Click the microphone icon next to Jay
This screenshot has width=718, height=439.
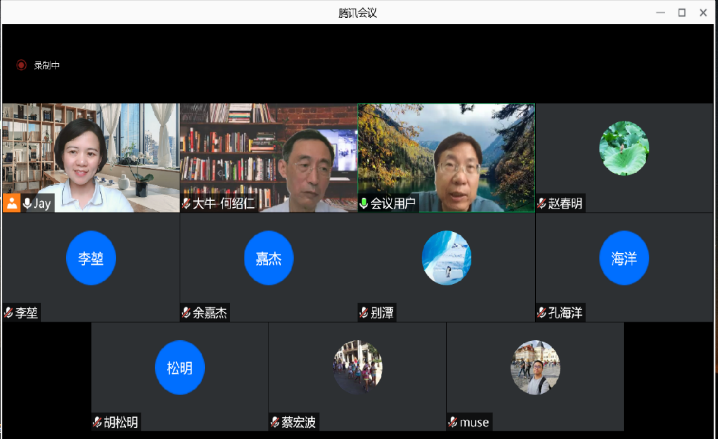point(27,203)
